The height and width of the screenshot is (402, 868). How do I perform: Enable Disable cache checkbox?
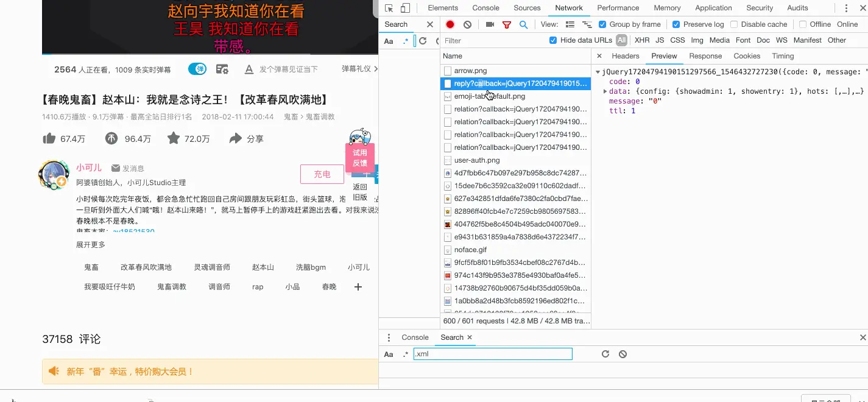[734, 24]
